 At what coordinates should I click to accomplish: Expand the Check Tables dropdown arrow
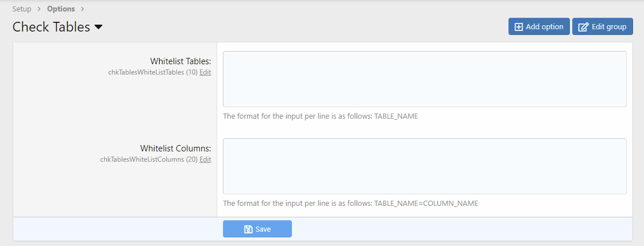coord(98,27)
